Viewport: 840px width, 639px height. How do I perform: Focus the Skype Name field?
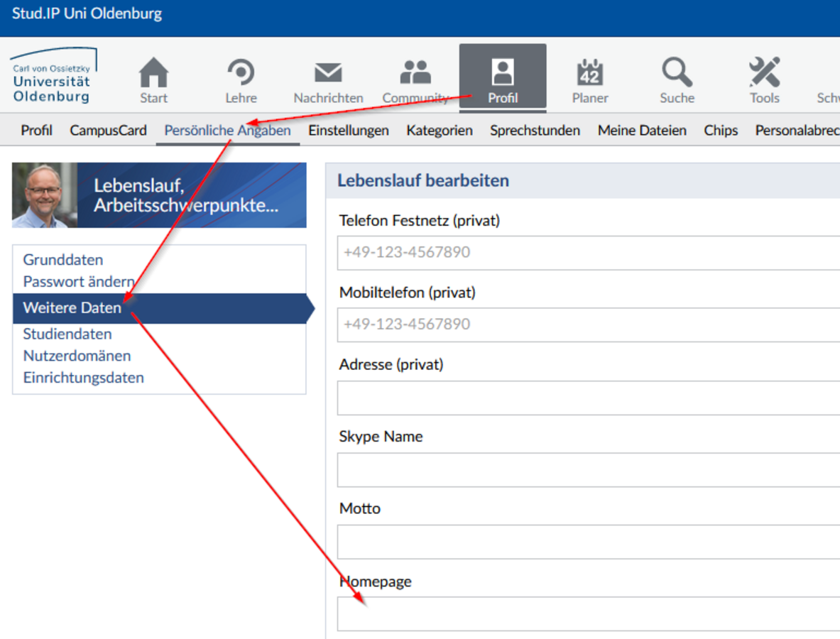[x=588, y=470]
